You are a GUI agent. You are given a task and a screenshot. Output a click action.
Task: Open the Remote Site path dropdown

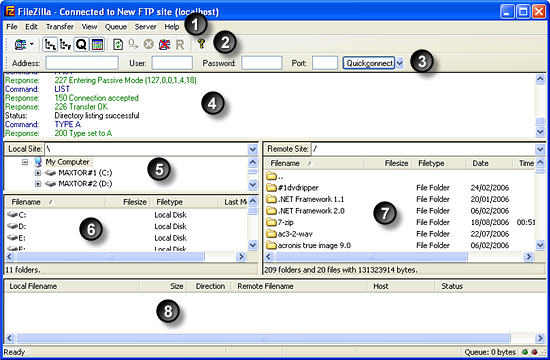click(x=540, y=149)
